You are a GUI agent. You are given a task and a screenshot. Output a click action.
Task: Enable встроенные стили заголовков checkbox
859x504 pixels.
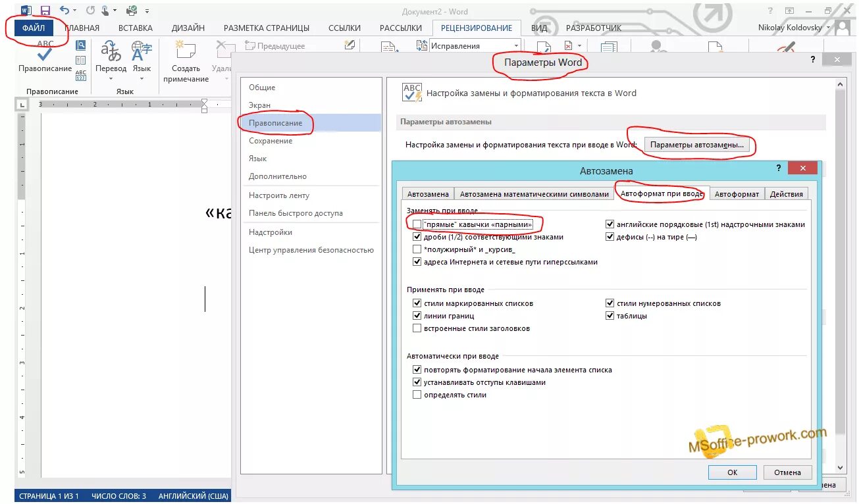coord(417,328)
